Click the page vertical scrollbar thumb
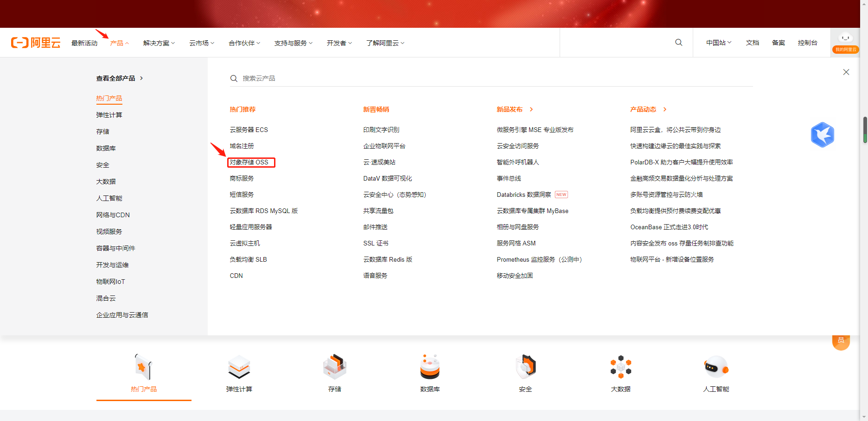The height and width of the screenshot is (421, 868). (x=865, y=130)
